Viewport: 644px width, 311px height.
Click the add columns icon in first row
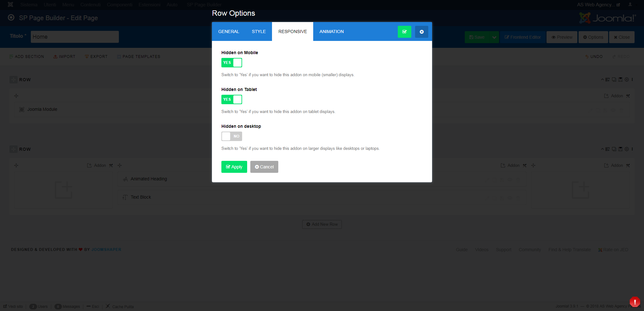pyautogui.click(x=608, y=80)
